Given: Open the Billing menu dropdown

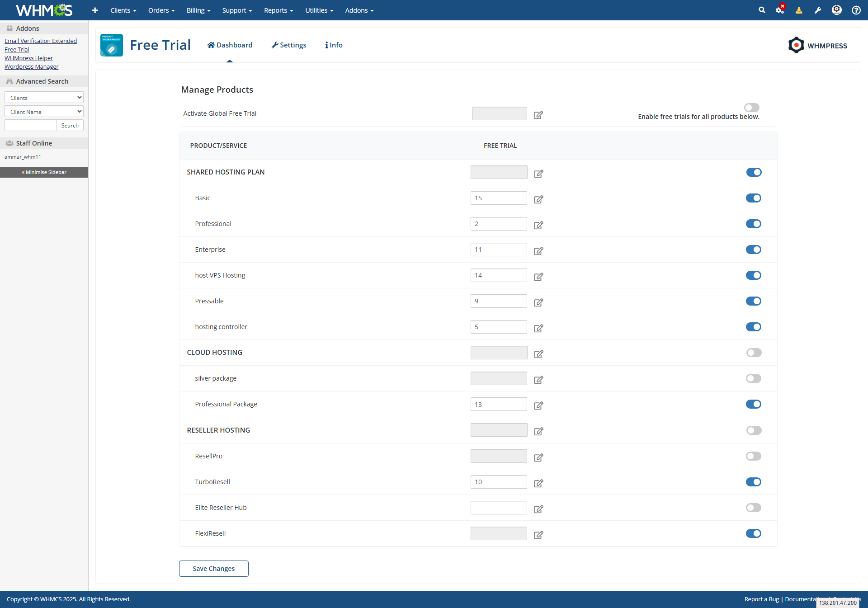Looking at the screenshot, I should [198, 10].
